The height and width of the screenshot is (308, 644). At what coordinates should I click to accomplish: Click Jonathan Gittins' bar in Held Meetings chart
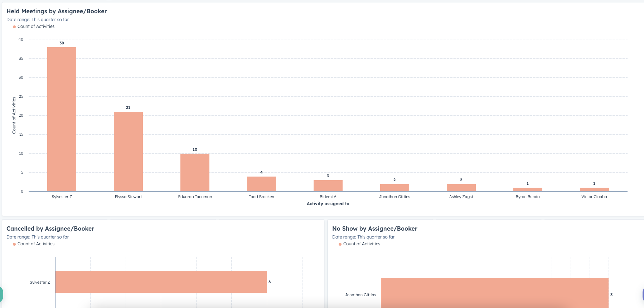pyautogui.click(x=394, y=188)
